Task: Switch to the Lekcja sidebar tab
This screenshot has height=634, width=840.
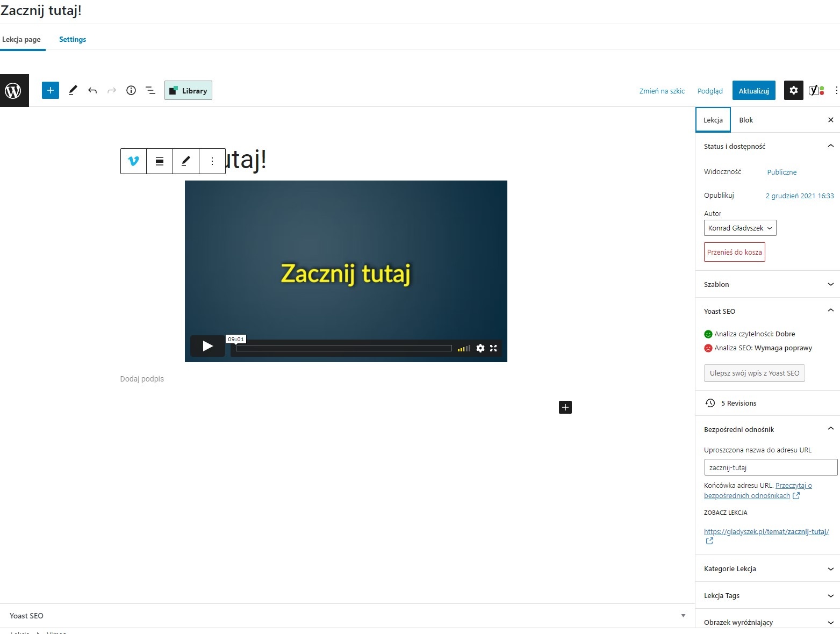Action: [x=713, y=120]
